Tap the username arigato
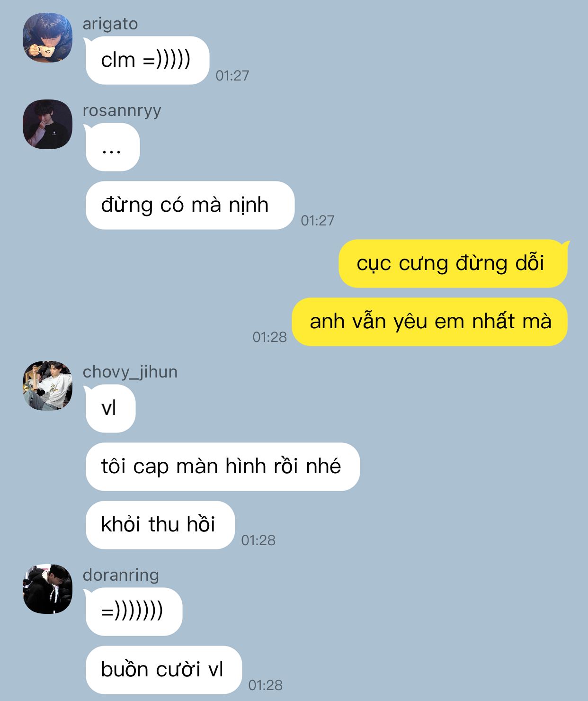This screenshot has width=588, height=701. (x=110, y=24)
